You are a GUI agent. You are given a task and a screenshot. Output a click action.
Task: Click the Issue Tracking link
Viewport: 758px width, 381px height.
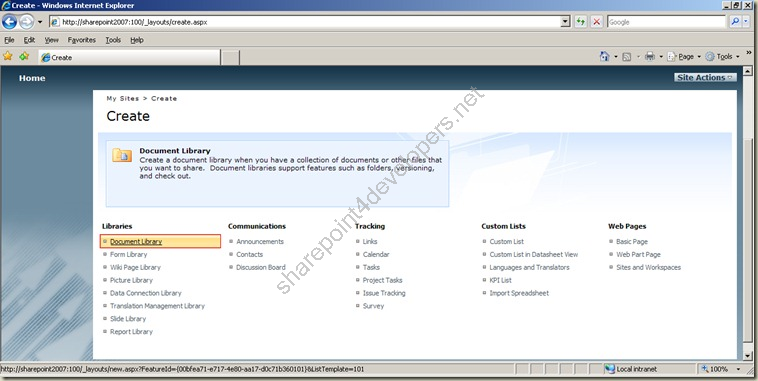(384, 293)
